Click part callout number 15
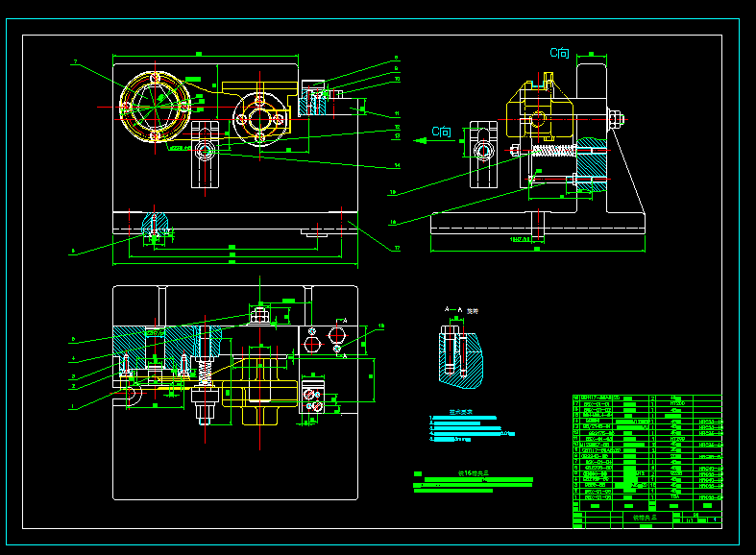This screenshot has height=555, width=756. 393,192
